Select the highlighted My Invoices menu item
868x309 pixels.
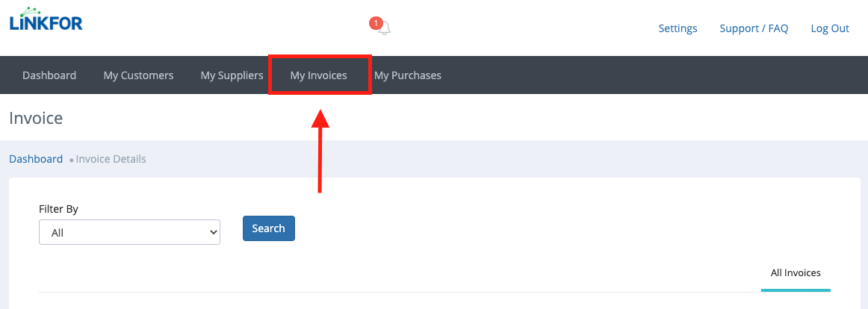[x=319, y=75]
